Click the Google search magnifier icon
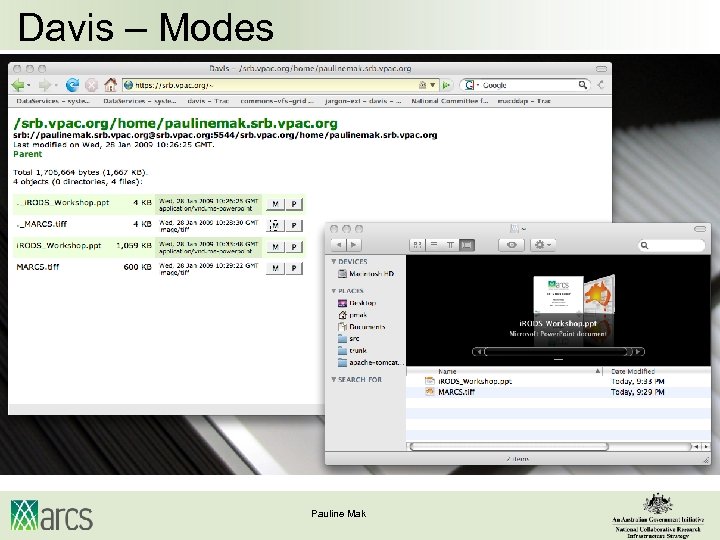Viewport: 720px width, 540px height. pos(582,84)
